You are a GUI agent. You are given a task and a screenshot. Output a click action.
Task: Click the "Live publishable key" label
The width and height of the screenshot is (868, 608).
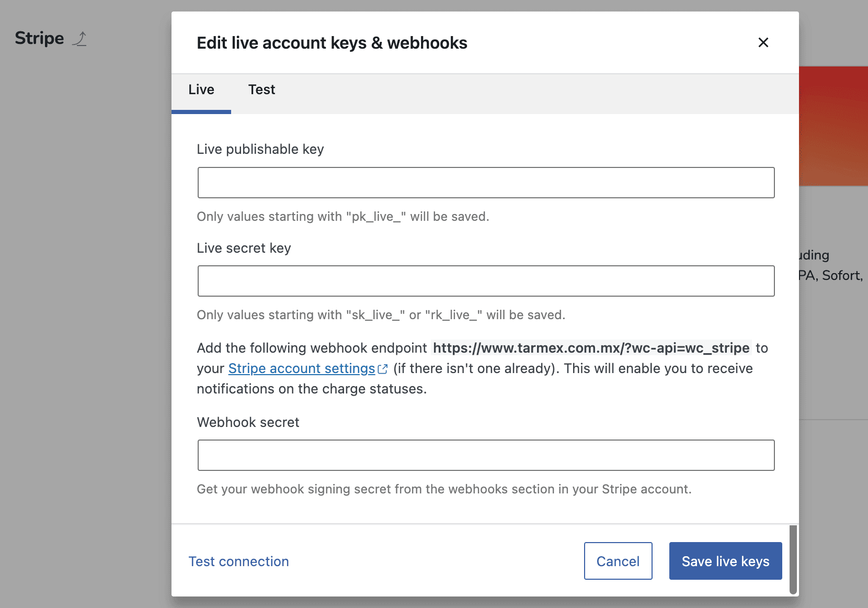(x=260, y=150)
